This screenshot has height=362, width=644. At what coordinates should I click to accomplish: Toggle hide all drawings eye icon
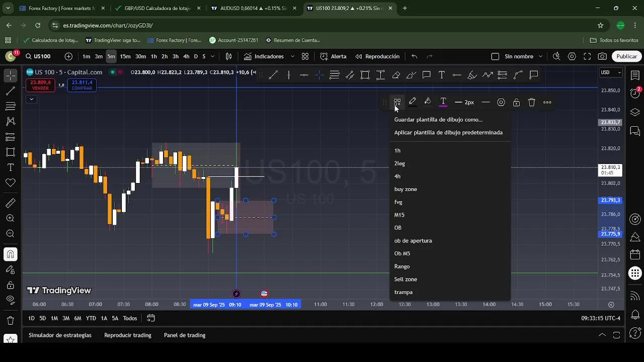coord(10,300)
